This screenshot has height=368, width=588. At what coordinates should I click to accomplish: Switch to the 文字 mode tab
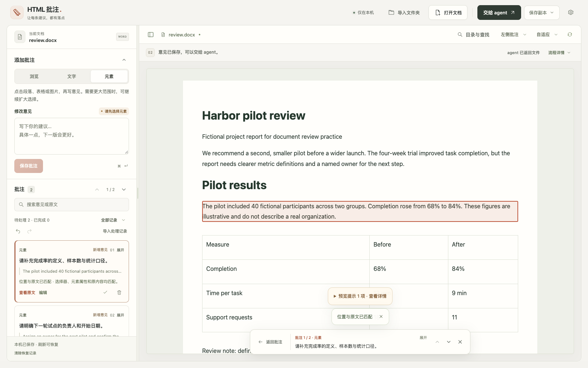[x=72, y=77]
